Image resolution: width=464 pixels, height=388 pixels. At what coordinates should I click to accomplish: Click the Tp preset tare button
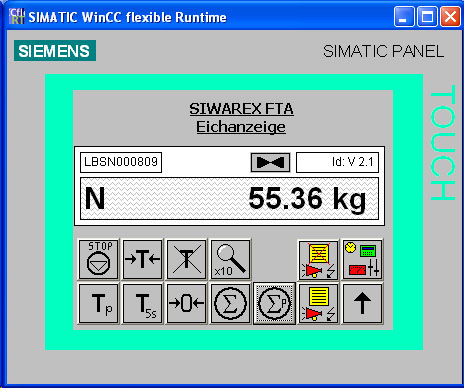(98, 303)
